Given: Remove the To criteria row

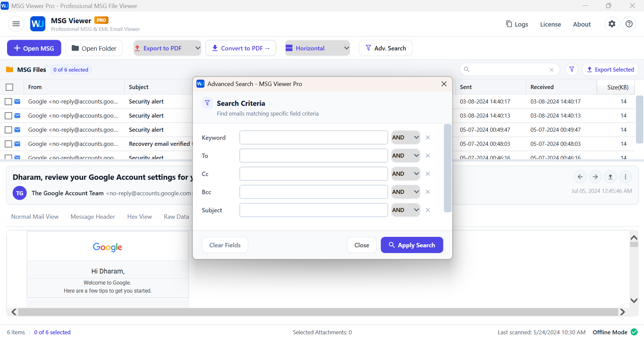Looking at the screenshot, I should click(428, 156).
